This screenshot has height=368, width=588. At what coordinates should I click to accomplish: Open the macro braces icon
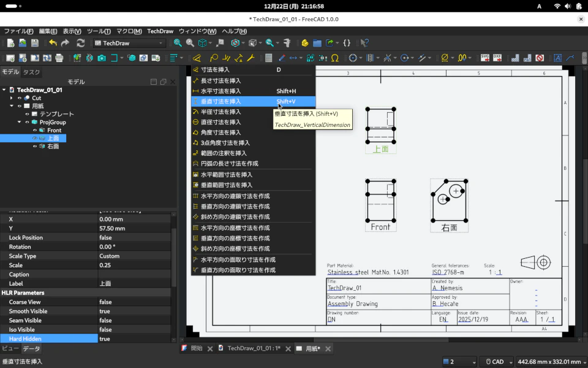point(347,43)
